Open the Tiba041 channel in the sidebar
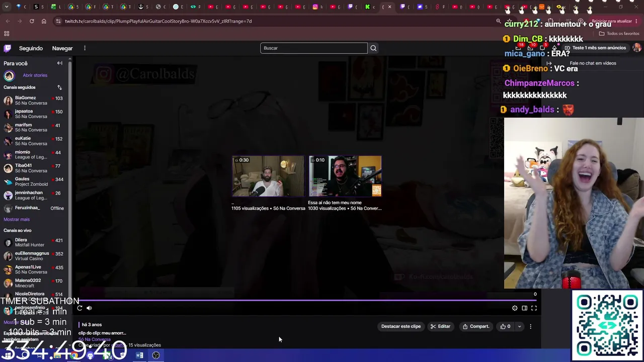The image size is (644, 362). coord(33,168)
